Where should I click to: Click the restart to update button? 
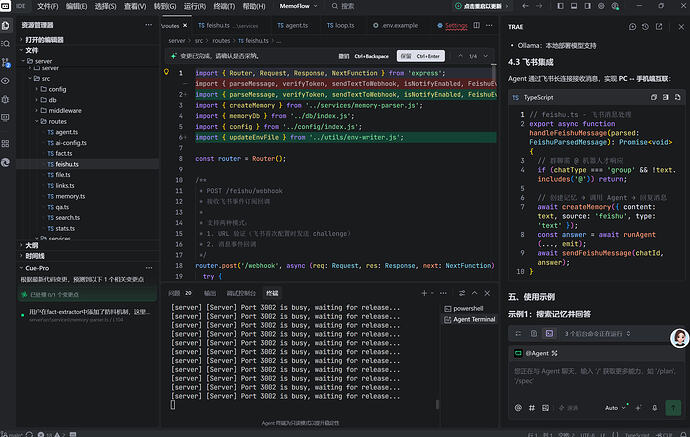[481, 6]
